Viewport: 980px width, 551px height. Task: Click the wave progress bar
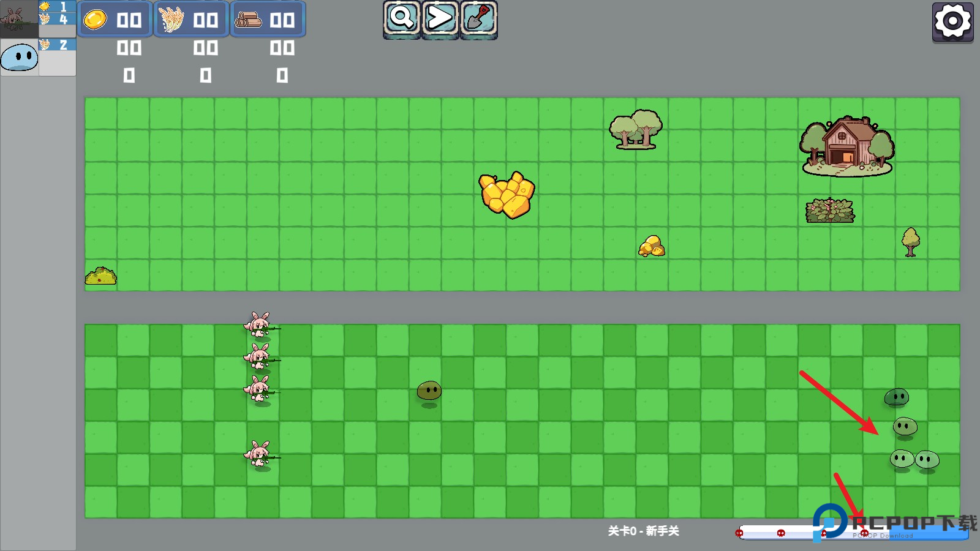click(x=796, y=533)
